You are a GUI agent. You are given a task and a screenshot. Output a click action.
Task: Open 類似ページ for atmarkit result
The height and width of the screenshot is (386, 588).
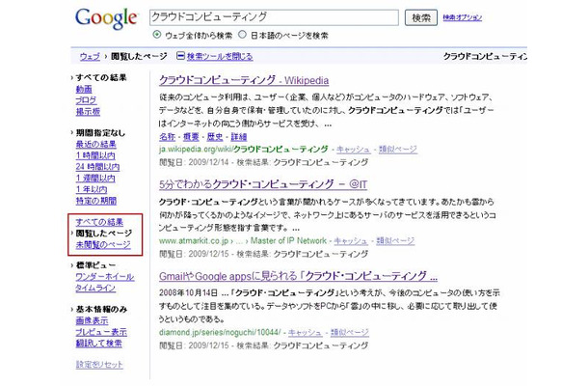click(395, 241)
